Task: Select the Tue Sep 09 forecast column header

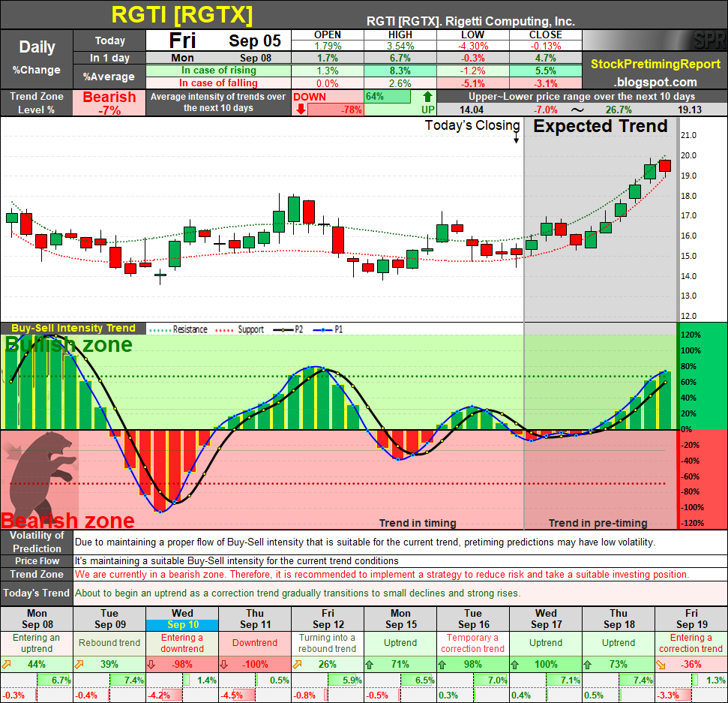Action: pyautogui.click(x=109, y=619)
